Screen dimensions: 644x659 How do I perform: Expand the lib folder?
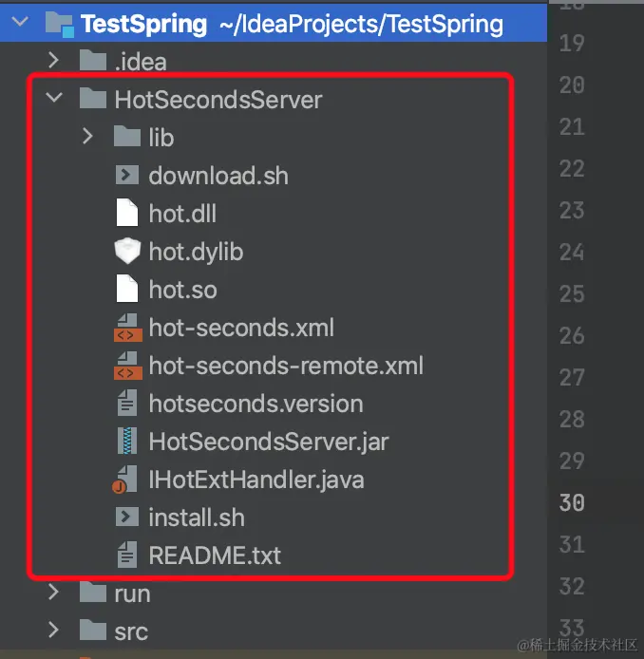point(88,137)
